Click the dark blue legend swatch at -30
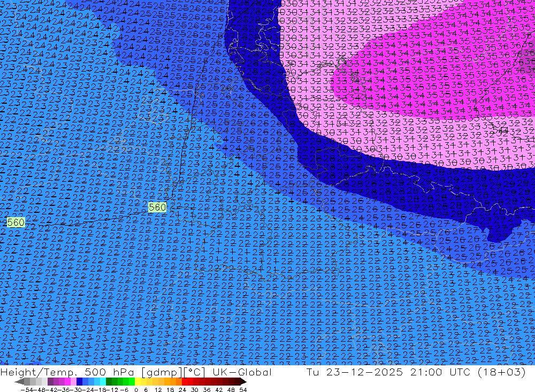The width and height of the screenshot is (535, 392). pyautogui.click(x=79, y=382)
